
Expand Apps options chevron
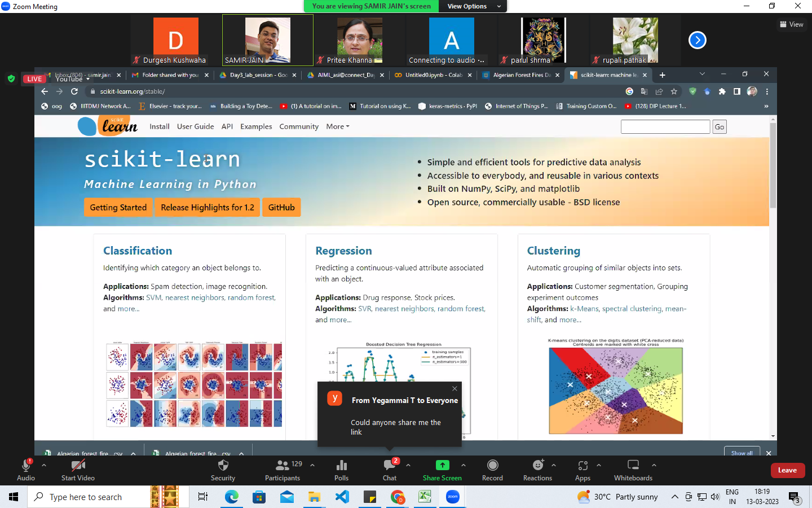(x=599, y=466)
